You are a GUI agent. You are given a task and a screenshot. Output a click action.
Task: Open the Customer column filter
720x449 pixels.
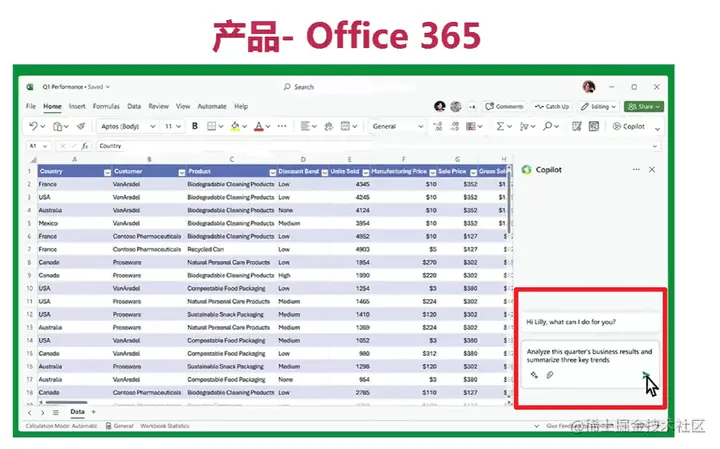pos(181,172)
